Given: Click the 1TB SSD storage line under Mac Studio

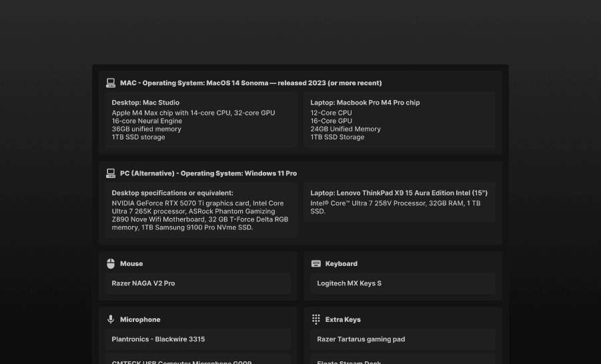Looking at the screenshot, I should (x=138, y=137).
